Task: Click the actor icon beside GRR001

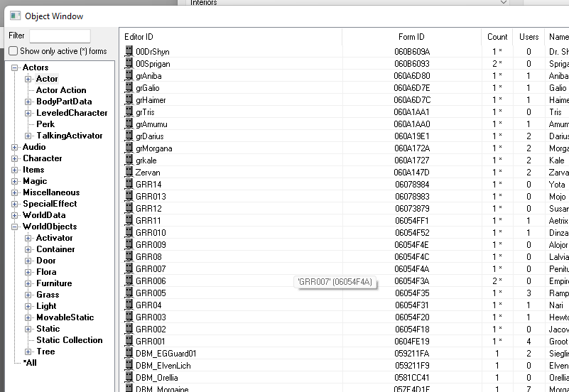Action: point(129,341)
